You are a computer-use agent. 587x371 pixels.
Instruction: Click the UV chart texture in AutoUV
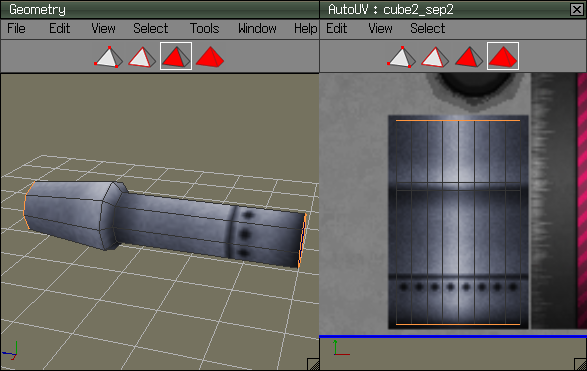tap(458, 222)
